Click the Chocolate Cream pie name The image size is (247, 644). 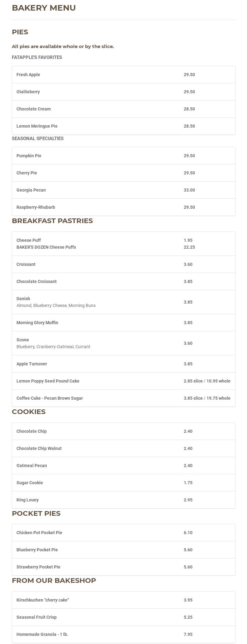tap(34, 109)
